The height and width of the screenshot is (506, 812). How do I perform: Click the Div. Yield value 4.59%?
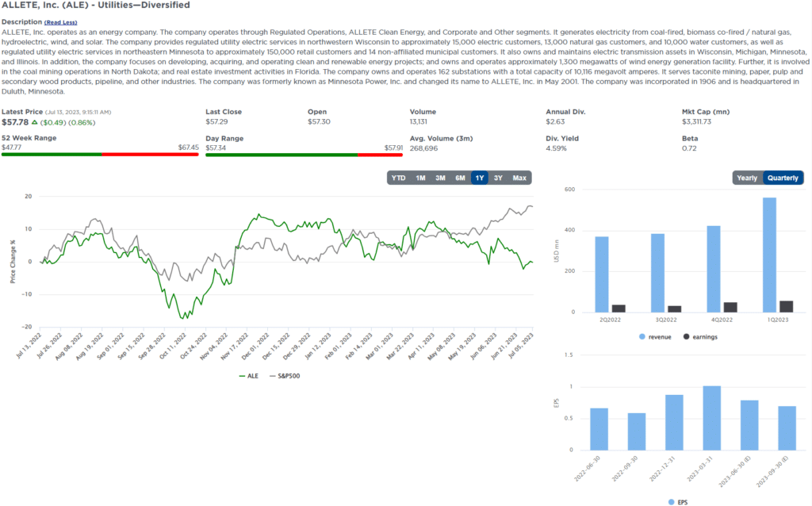coord(556,148)
